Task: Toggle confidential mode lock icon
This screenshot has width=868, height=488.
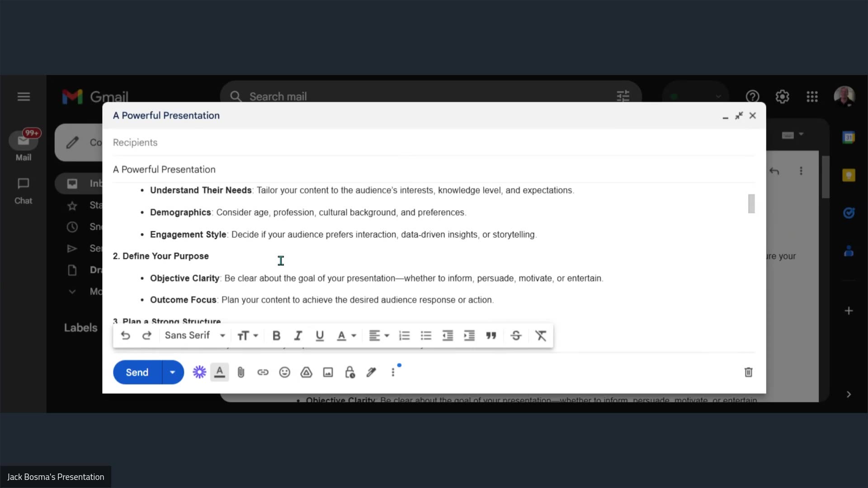Action: click(x=350, y=372)
